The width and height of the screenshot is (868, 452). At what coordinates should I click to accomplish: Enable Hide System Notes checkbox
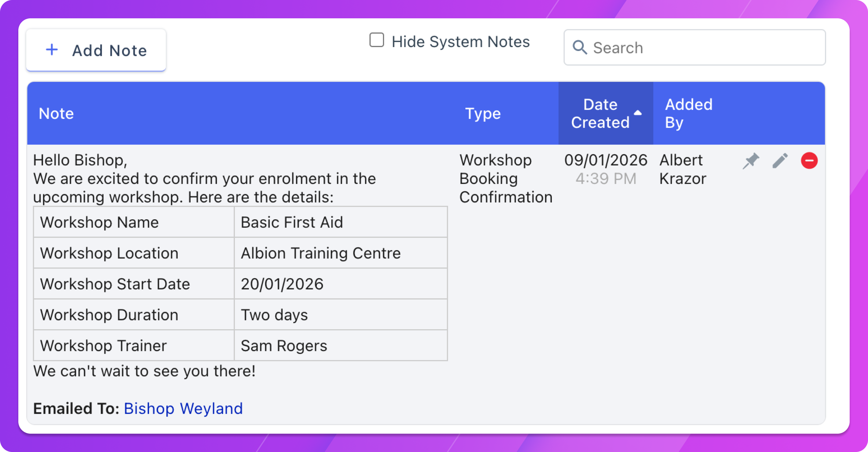coord(377,40)
